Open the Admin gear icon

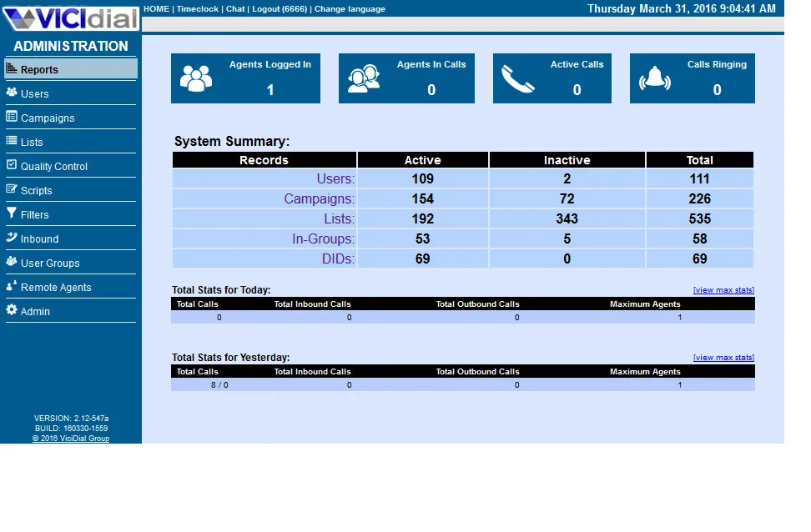tap(12, 309)
